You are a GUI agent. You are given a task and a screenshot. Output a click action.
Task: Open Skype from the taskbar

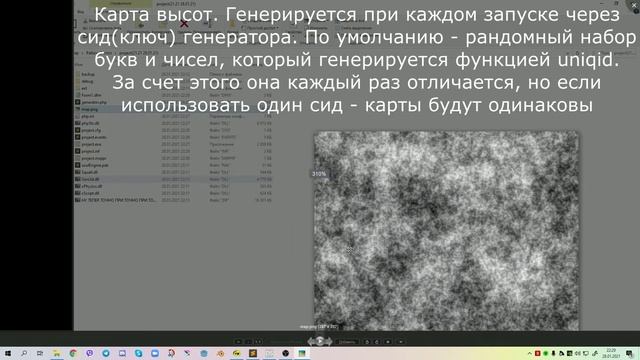point(138,353)
